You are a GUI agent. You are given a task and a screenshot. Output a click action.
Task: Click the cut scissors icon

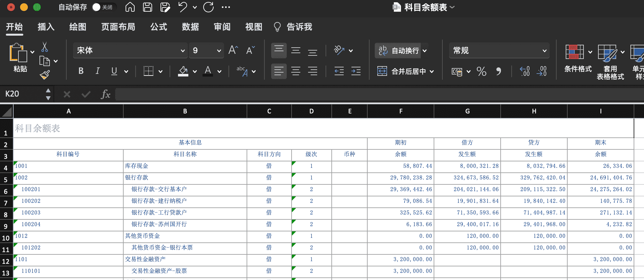pyautogui.click(x=45, y=47)
